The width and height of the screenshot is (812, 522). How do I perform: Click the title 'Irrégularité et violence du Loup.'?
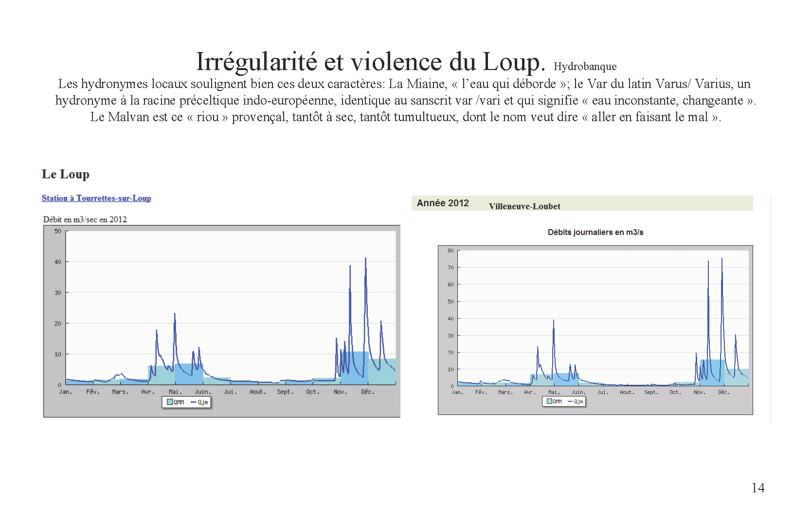point(370,62)
